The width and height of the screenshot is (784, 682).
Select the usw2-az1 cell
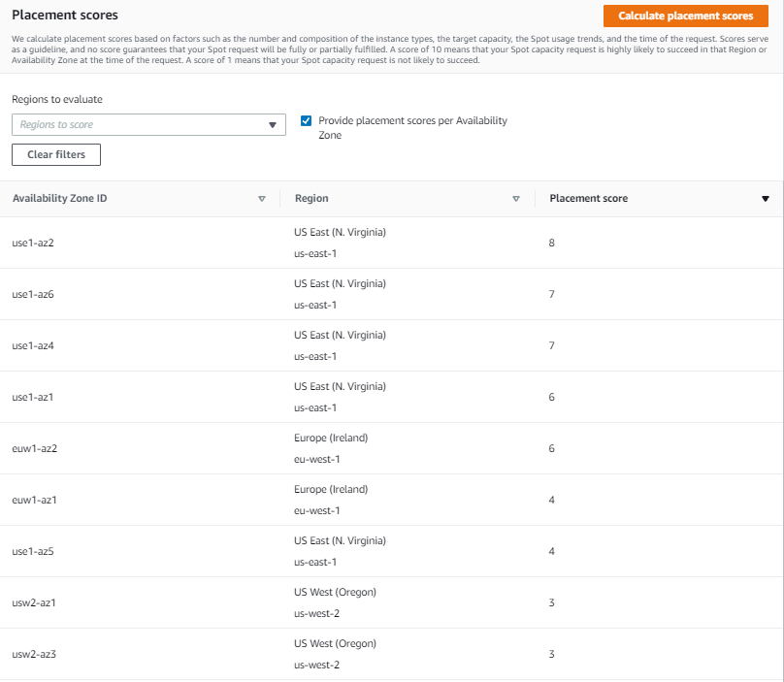34,603
